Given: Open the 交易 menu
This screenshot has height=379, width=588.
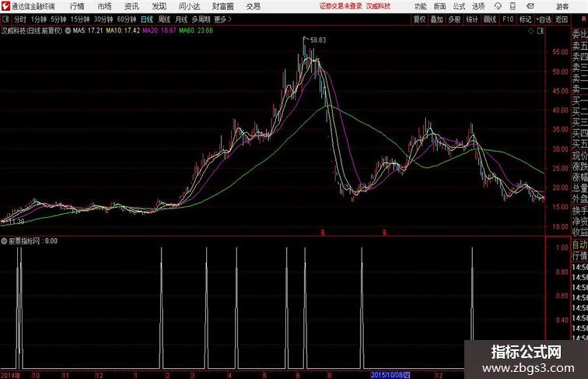Looking at the screenshot, I should click(253, 6).
